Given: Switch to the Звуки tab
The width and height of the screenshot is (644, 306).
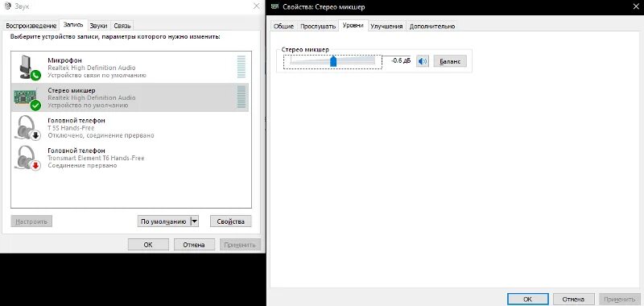Looking at the screenshot, I should tap(98, 26).
